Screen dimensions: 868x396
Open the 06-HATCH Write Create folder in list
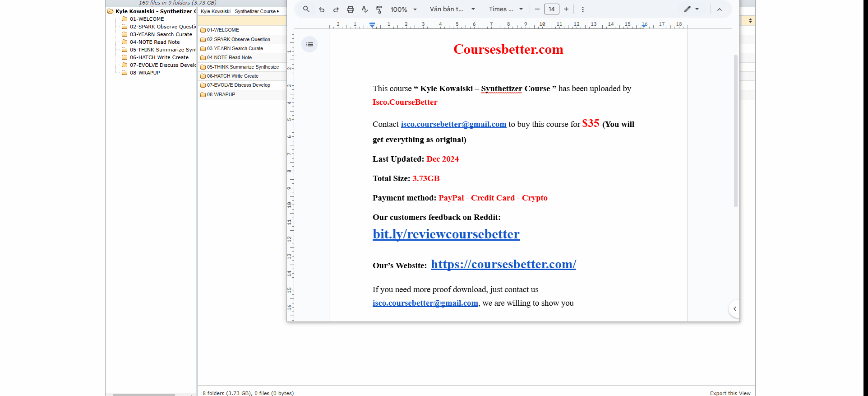[232, 76]
